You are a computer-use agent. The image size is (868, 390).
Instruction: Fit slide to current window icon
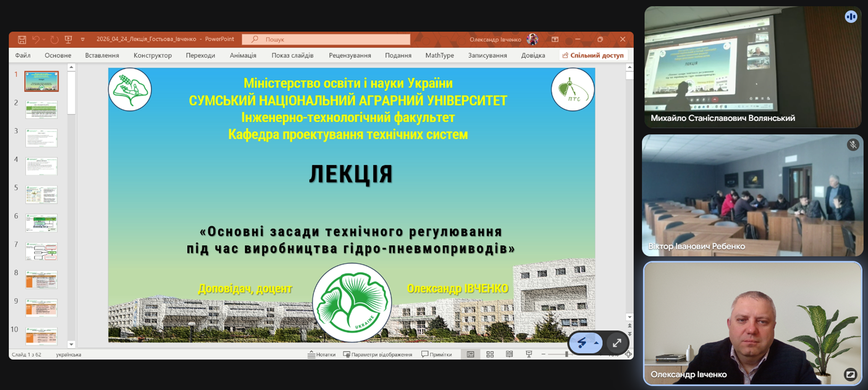(628, 355)
